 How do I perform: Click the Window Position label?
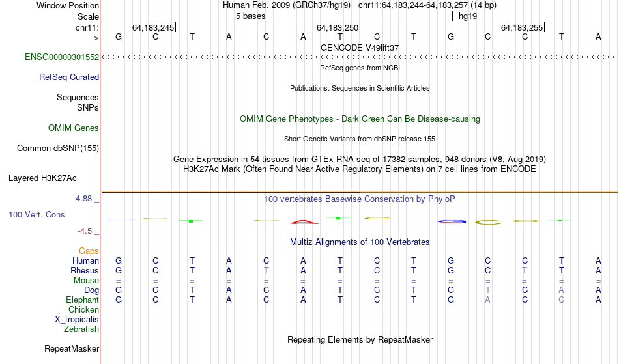pos(68,5)
